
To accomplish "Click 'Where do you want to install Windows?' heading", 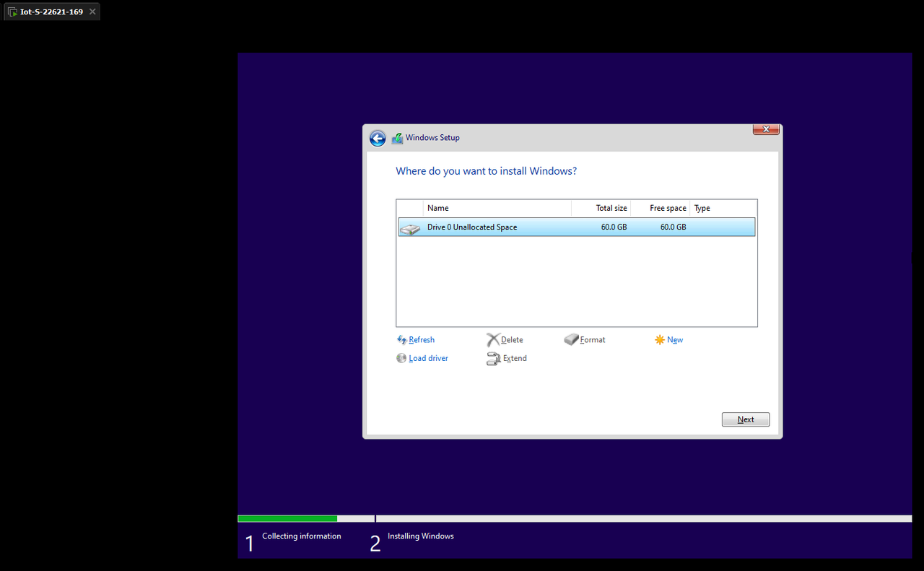I will point(486,171).
